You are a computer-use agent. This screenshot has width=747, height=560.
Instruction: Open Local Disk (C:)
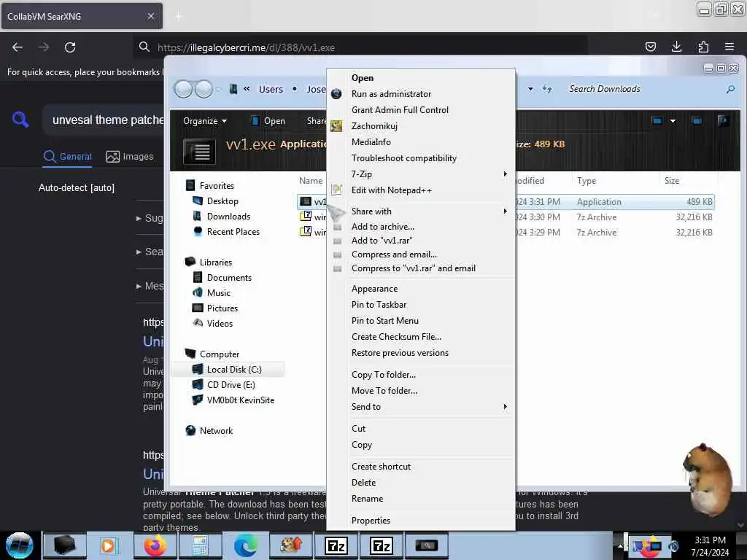coord(234,370)
